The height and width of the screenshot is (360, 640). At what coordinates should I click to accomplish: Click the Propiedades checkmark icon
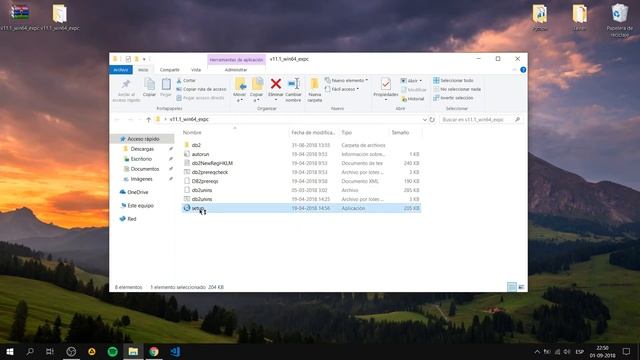(x=386, y=84)
